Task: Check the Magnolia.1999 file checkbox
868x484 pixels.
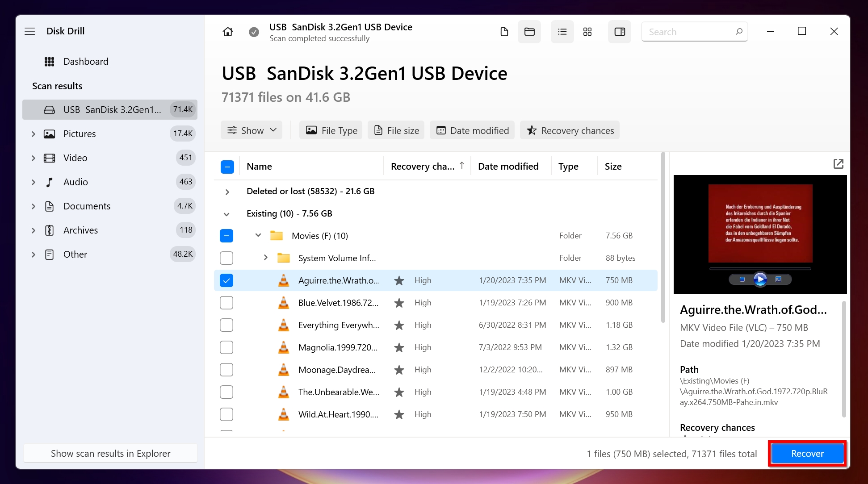Action: point(226,347)
